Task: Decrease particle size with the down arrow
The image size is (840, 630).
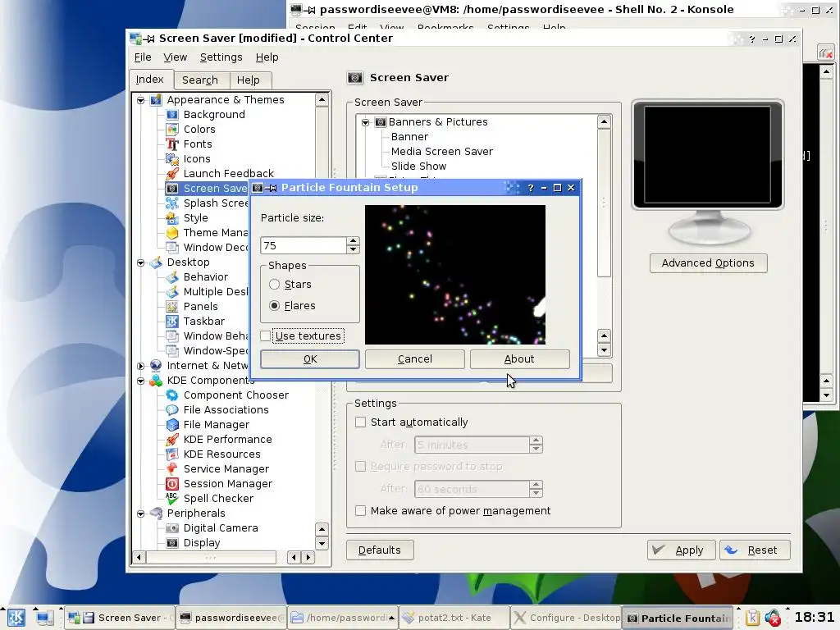Action: tap(353, 249)
